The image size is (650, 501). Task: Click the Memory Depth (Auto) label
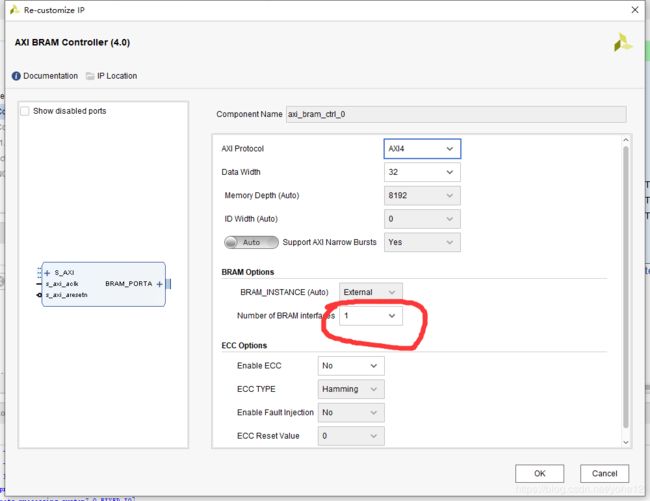click(x=262, y=196)
